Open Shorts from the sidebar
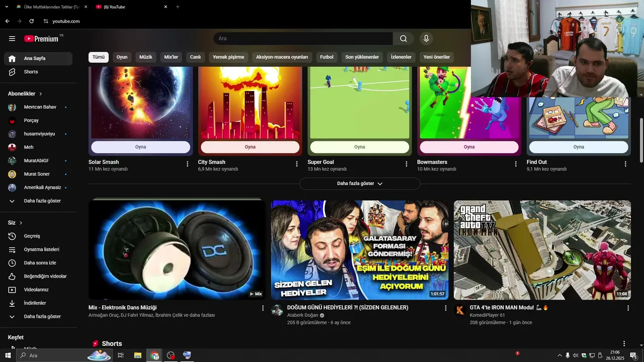The image size is (644, 362). pos(38,72)
